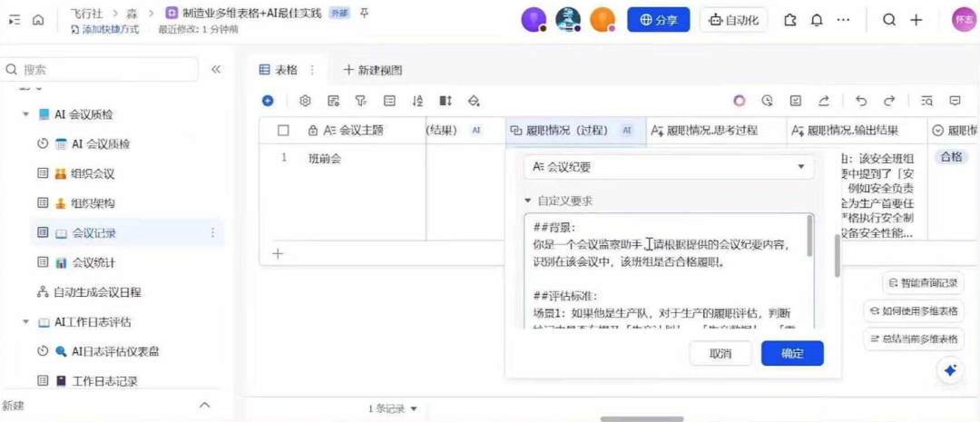Collapse the AI 会议质检 folder
The image size is (980, 422).
26,114
